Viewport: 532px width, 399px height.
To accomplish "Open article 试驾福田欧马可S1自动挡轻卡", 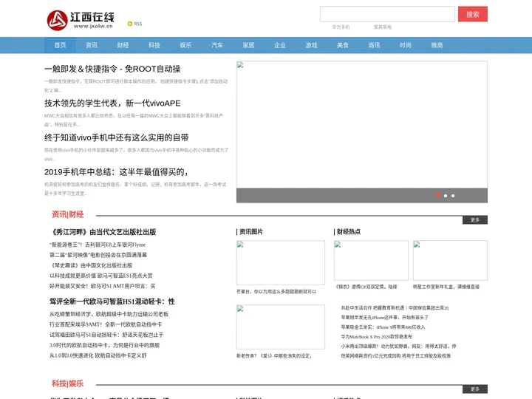I will 106,335.
